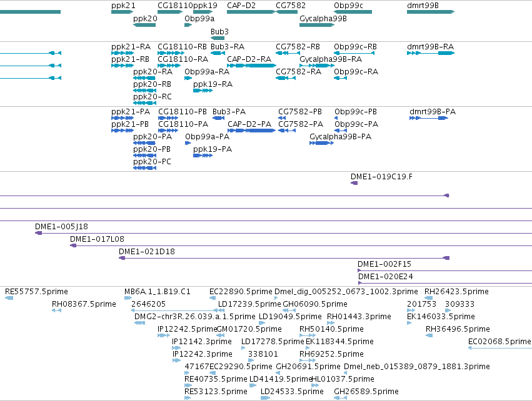Click protein ppk21-PB
The image size is (532, 401).
(x=123, y=131)
